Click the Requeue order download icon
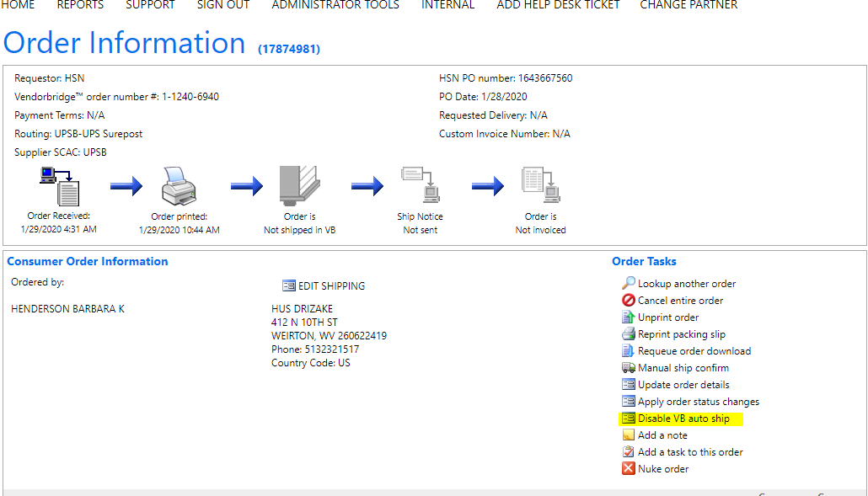Screen dimensions: 868x496 point(629,350)
